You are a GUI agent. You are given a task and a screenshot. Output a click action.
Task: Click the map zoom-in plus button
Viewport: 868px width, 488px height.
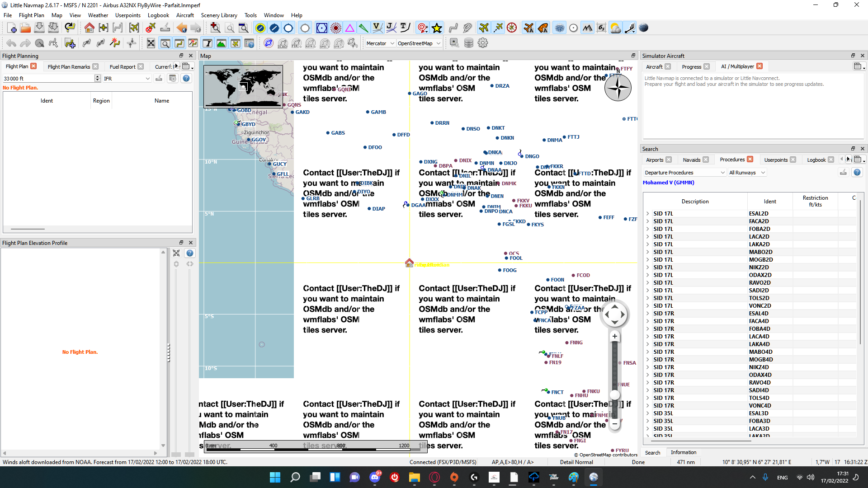click(615, 336)
